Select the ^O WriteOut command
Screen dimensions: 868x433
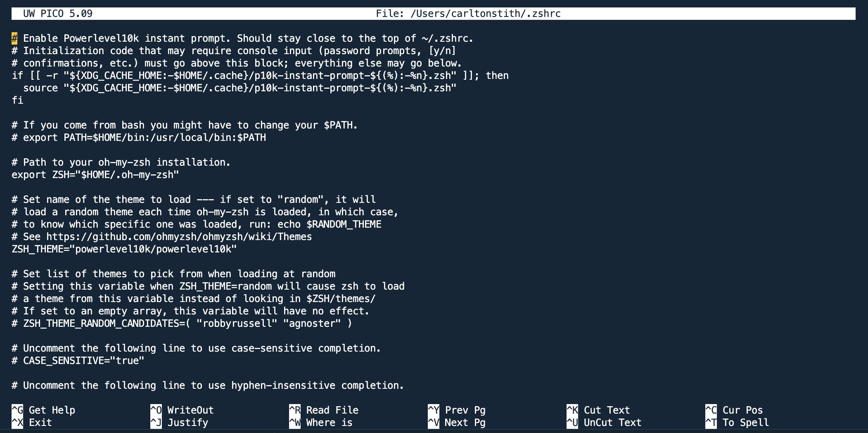182,410
